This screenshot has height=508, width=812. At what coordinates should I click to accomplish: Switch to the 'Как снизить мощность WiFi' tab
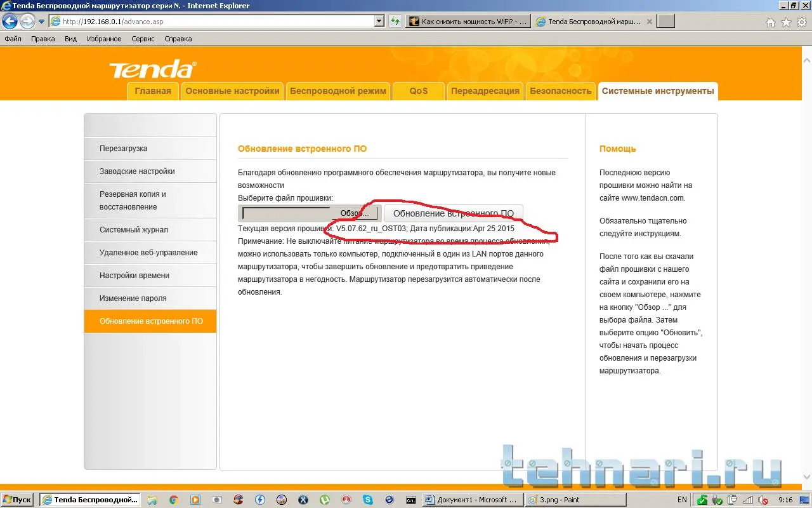click(x=468, y=22)
